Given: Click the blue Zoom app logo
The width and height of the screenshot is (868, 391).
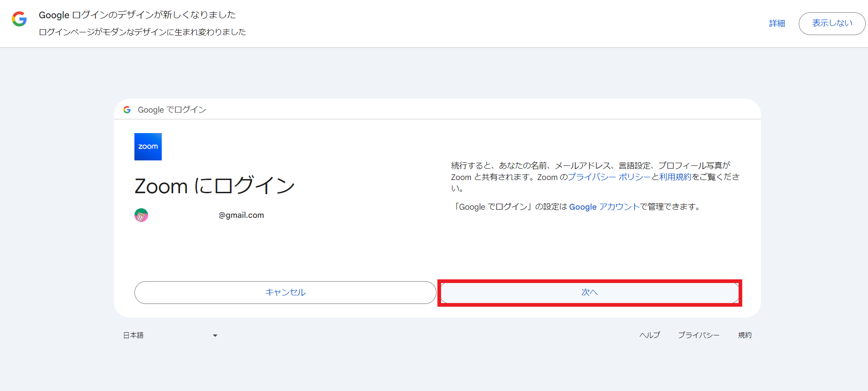Looking at the screenshot, I should pyautogui.click(x=148, y=147).
